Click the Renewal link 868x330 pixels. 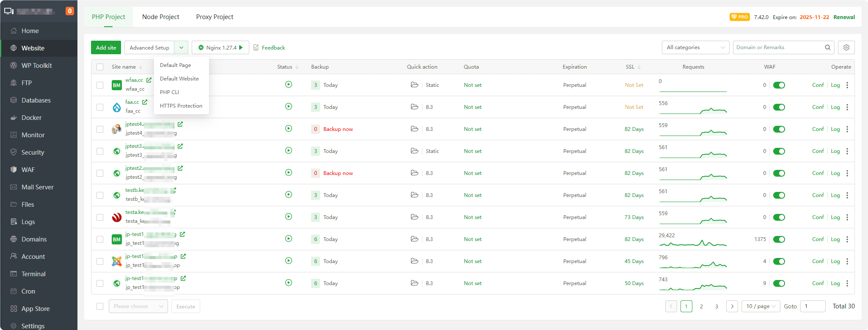coord(844,17)
